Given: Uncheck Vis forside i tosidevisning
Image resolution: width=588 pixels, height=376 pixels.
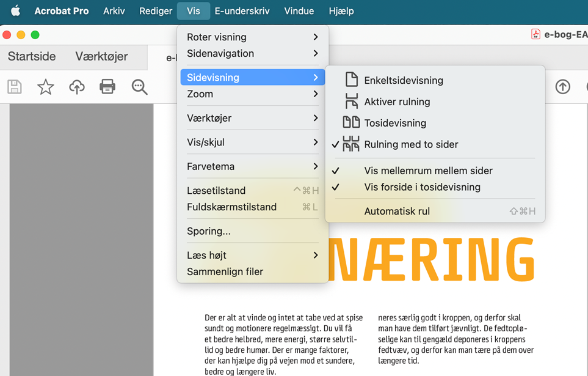Looking at the screenshot, I should click(422, 187).
